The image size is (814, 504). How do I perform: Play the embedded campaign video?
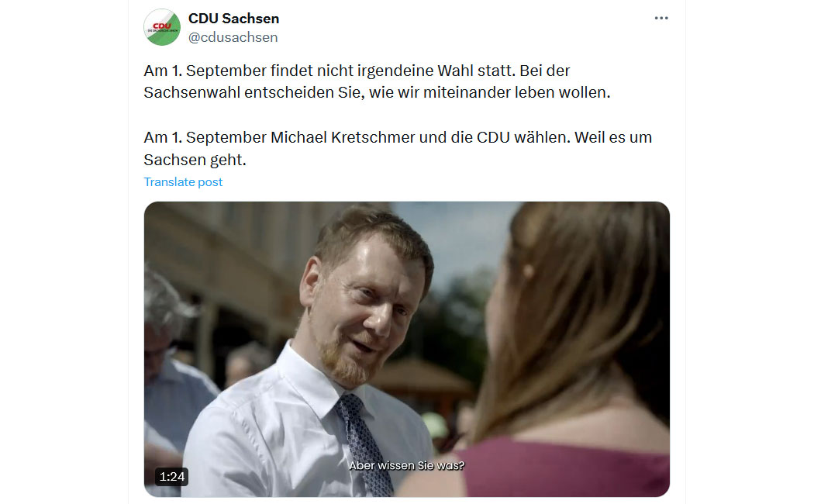(x=406, y=350)
